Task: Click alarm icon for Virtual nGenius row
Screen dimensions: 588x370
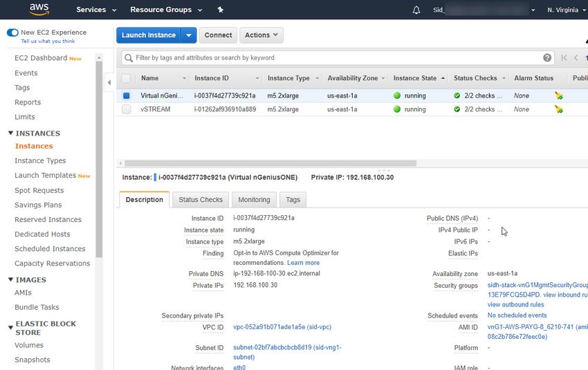Action: pos(559,95)
